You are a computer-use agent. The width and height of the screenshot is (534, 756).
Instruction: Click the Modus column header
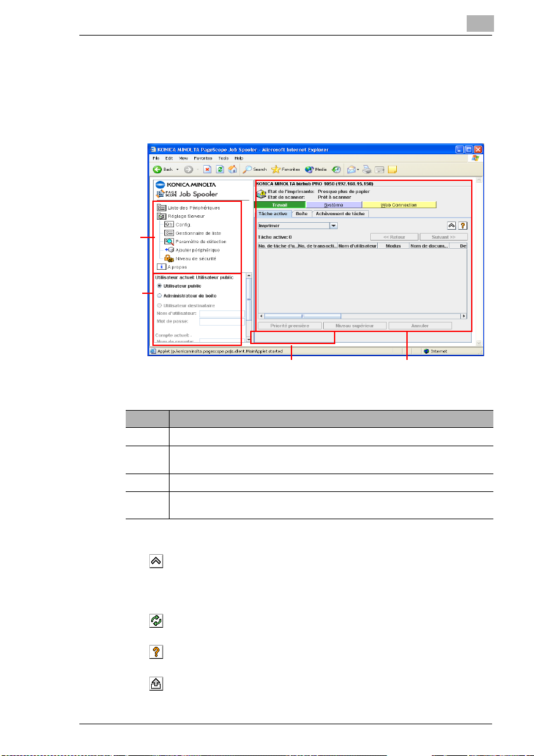pyautogui.click(x=394, y=246)
